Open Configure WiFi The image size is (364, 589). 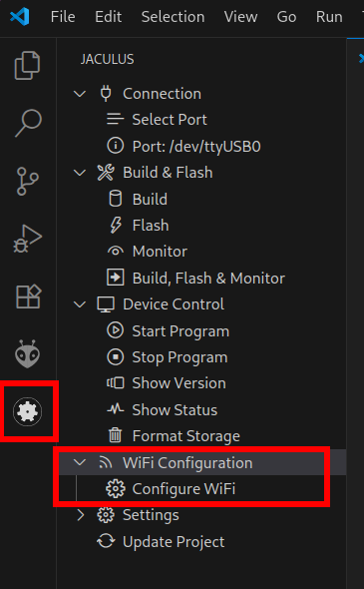point(183,489)
